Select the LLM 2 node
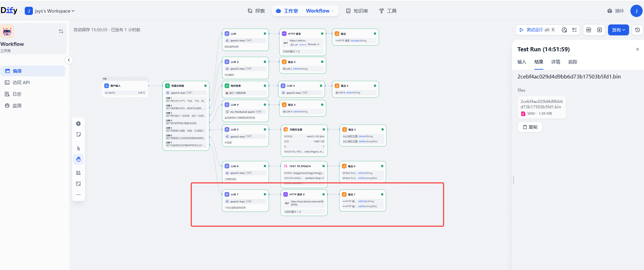Image resolution: width=644 pixels, height=270 pixels. click(246, 68)
